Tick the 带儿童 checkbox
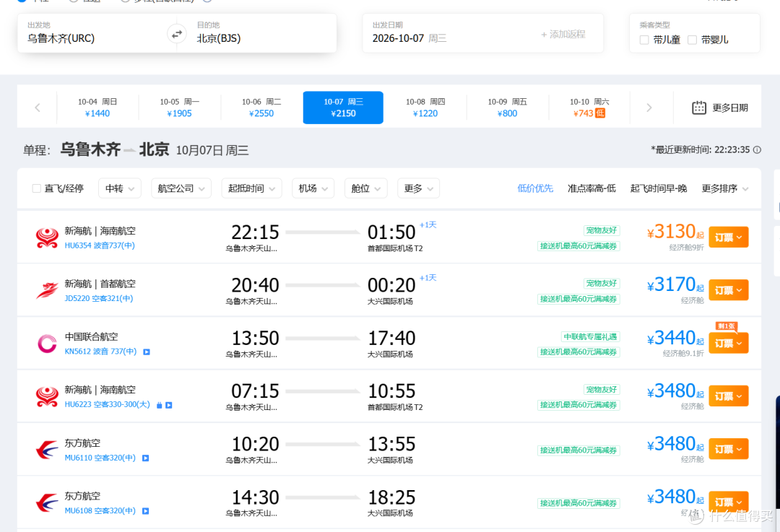Screen dimensions: 780x532 point(644,40)
